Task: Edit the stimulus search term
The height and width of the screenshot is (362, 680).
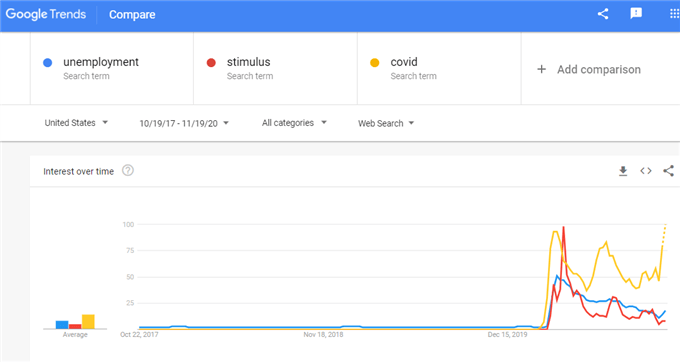Action: [248, 62]
